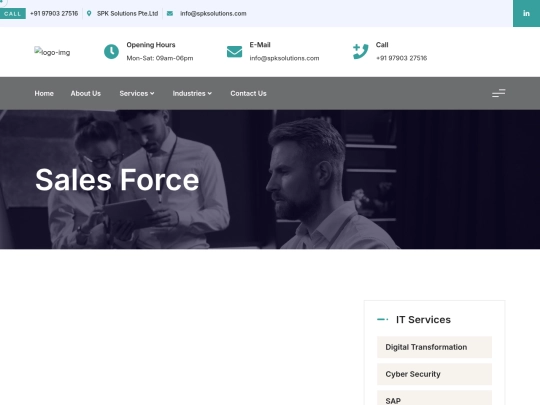Click the IT Services sidebar heading
540x405 pixels.
point(423,320)
